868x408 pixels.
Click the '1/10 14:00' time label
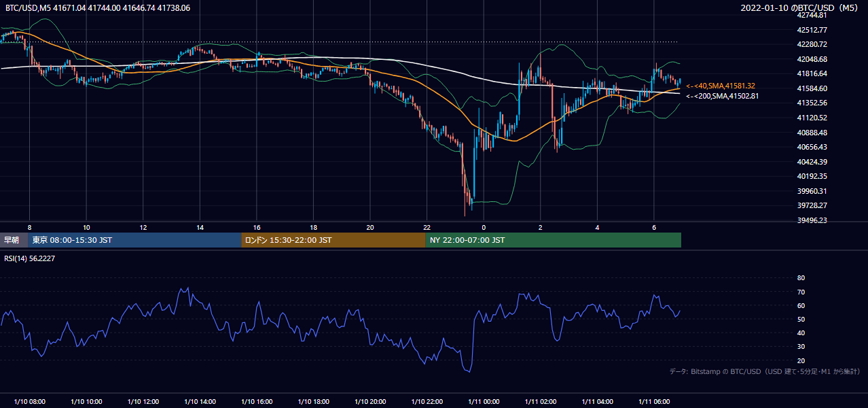[x=200, y=402]
